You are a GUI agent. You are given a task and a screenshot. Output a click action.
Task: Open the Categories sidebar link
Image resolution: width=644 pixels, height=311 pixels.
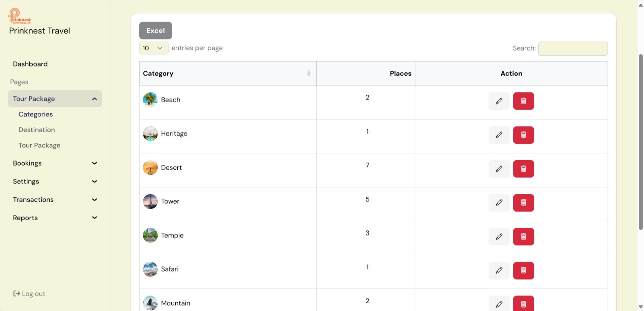click(x=36, y=114)
